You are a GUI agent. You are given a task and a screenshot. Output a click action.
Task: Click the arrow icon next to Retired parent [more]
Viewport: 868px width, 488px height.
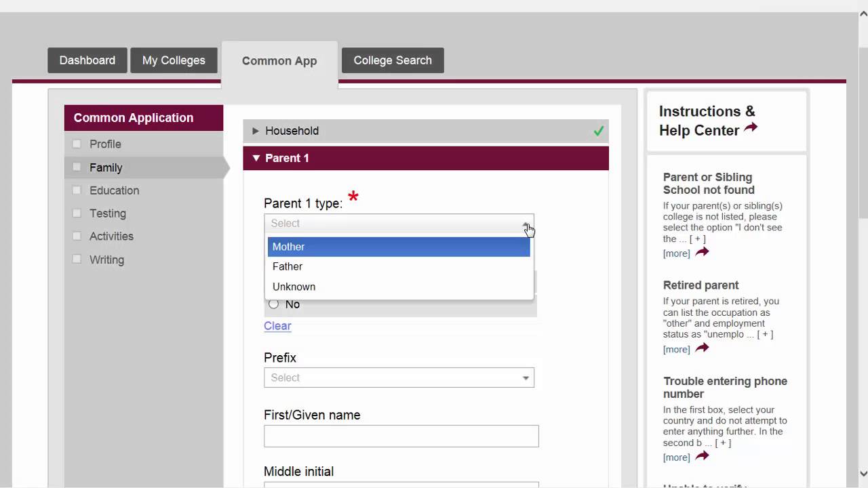tap(702, 348)
